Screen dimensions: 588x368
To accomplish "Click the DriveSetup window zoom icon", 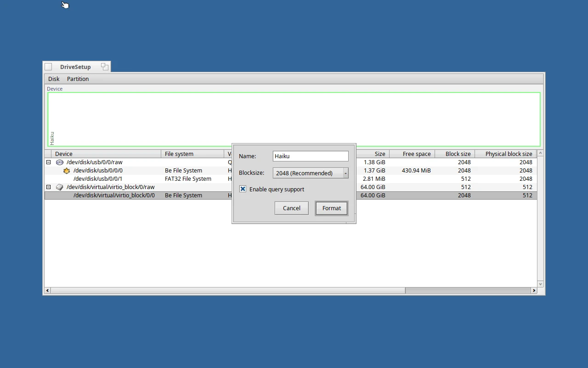I will [105, 67].
